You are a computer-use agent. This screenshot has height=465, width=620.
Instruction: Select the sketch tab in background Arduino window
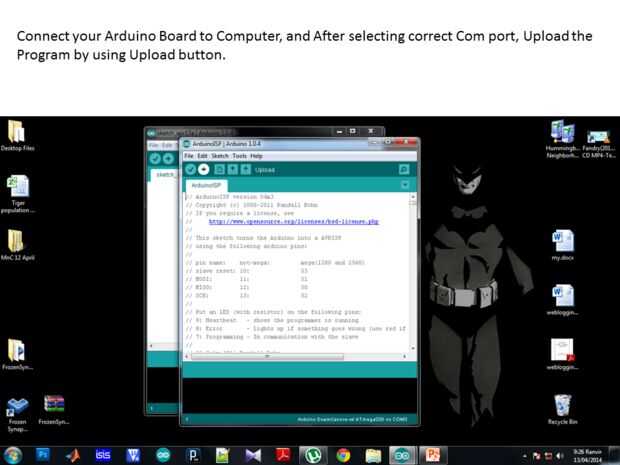tap(165, 174)
